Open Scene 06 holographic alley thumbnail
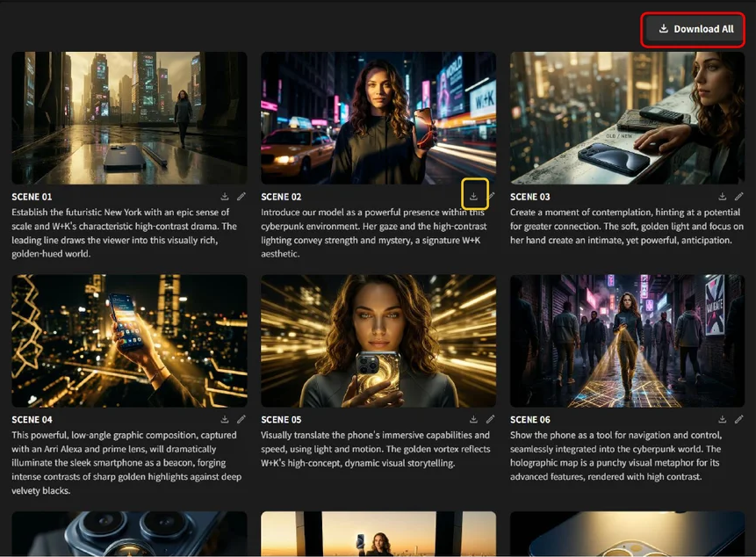 627,341
